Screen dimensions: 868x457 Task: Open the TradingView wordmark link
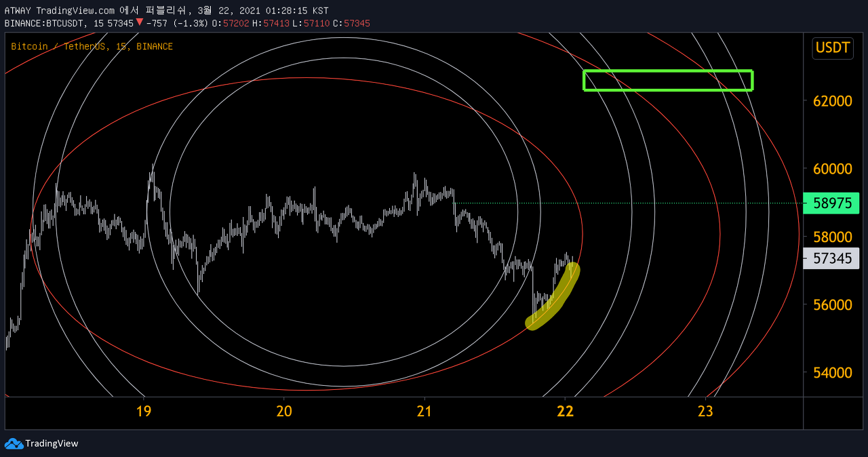tap(52, 443)
